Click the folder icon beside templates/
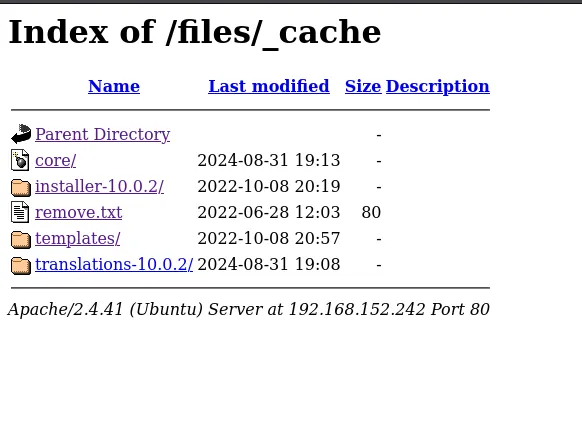Viewport: 582px width, 427px height. coord(21,239)
